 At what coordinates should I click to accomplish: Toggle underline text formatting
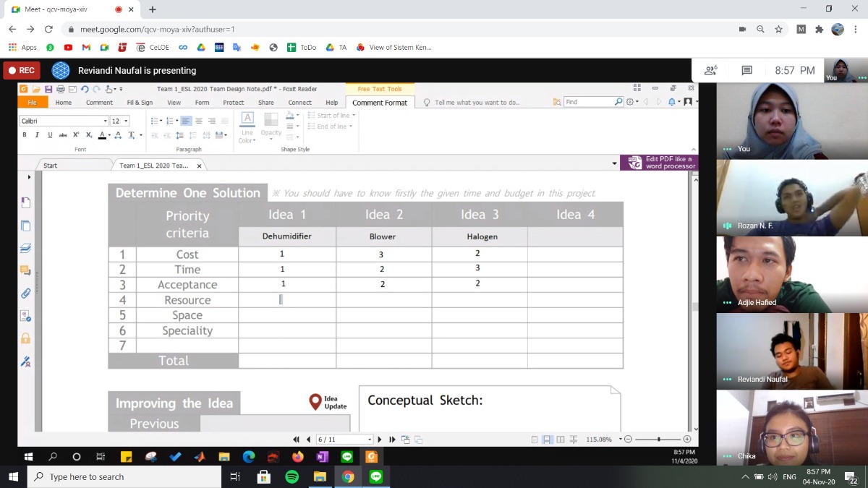[50, 134]
